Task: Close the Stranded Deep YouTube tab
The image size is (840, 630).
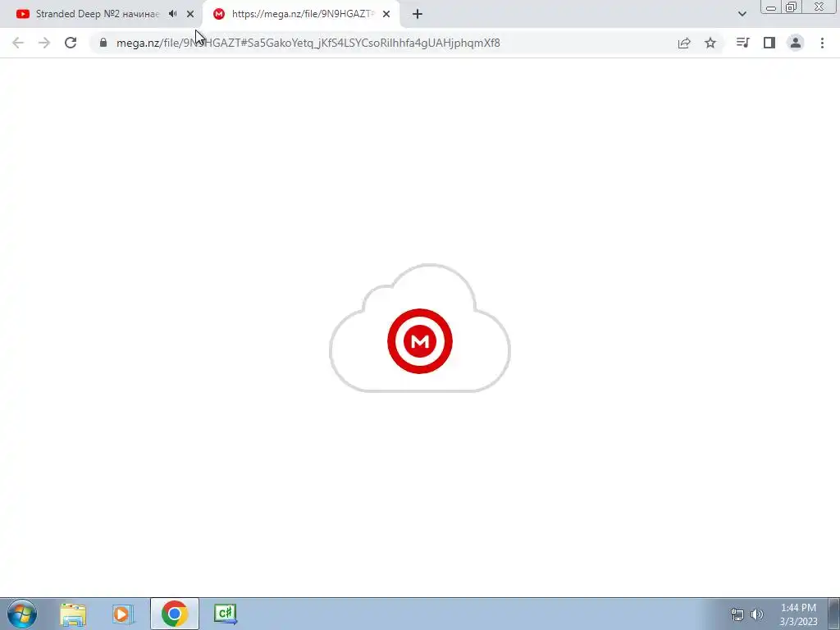Action: [x=190, y=14]
